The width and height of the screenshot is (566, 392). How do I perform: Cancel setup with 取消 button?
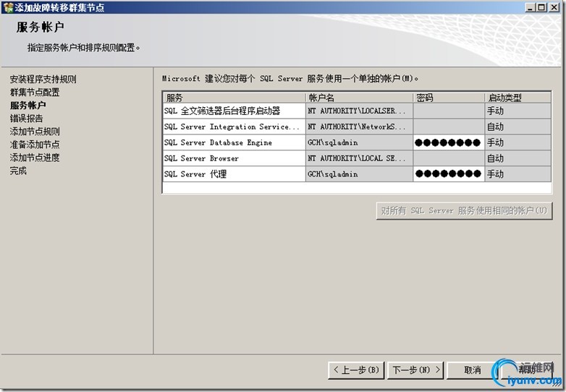coord(472,370)
